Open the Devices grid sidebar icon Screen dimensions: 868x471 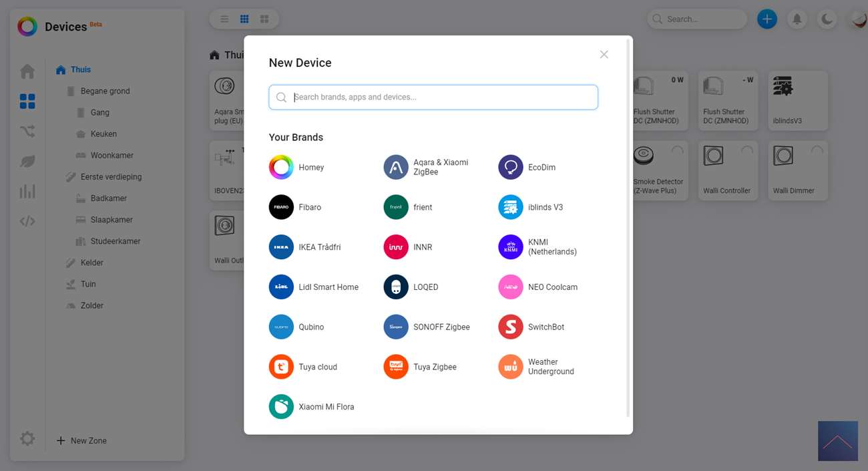pyautogui.click(x=27, y=101)
